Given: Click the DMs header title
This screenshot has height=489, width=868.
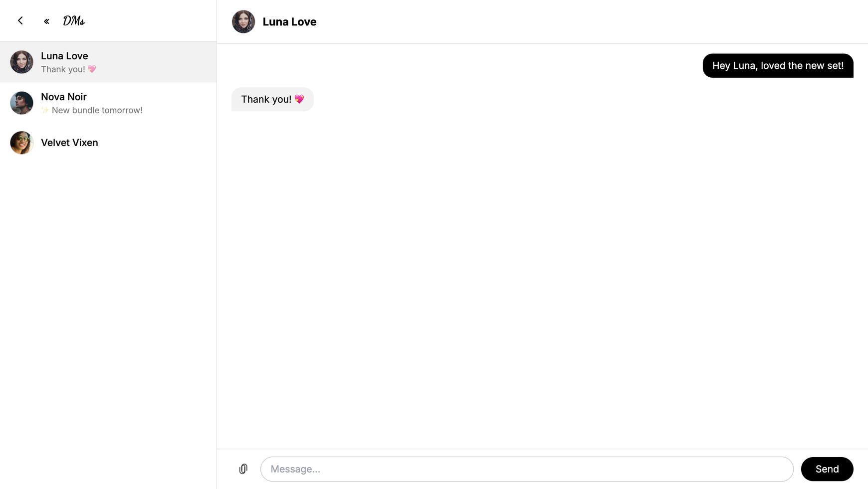Looking at the screenshot, I should [x=74, y=21].
